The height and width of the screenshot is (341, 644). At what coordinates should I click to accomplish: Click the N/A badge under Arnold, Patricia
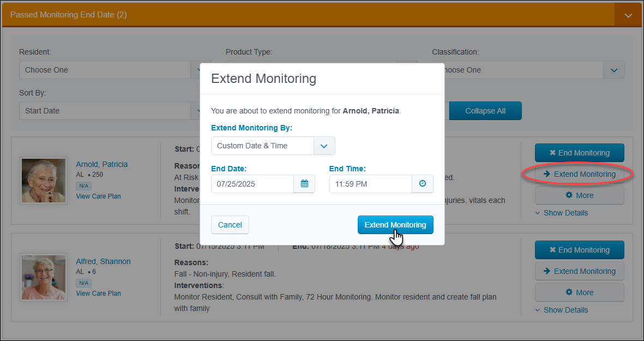pos(84,186)
